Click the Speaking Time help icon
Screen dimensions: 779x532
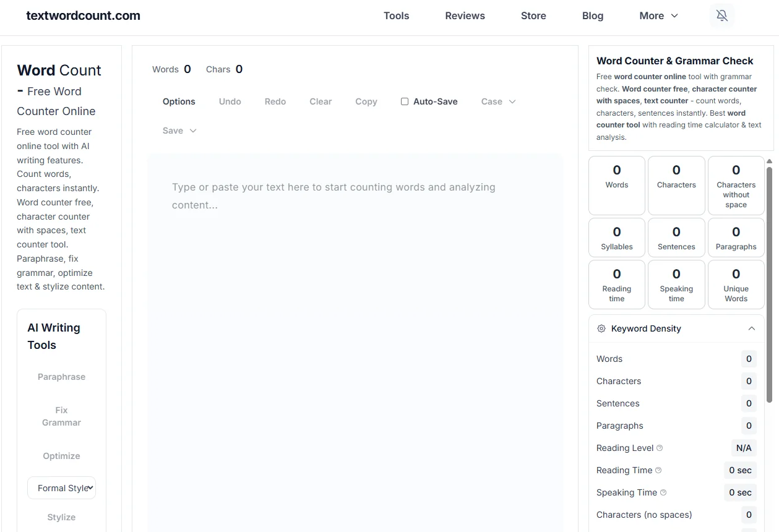tap(663, 492)
